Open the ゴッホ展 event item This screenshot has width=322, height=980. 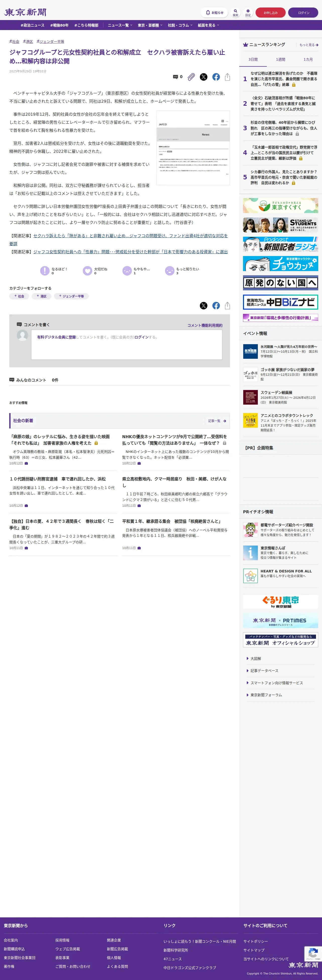pos(280,374)
